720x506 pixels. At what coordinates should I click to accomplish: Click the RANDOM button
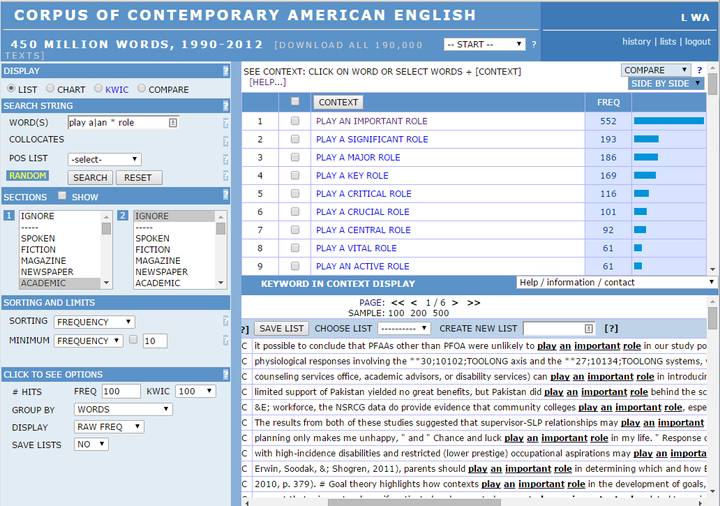[28, 175]
